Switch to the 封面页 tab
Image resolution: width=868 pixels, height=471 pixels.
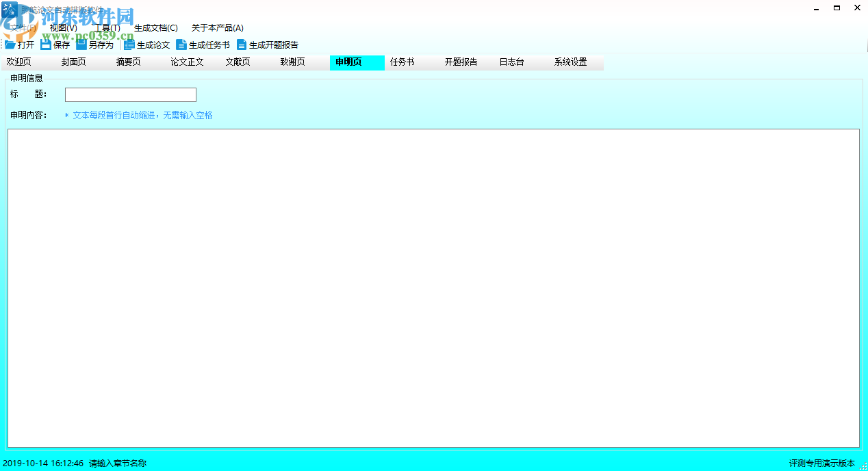tap(83, 62)
